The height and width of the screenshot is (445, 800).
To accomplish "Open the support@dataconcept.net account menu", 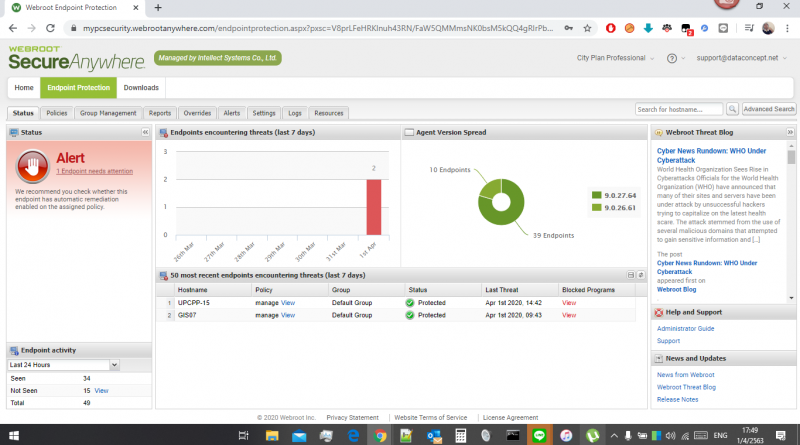I will point(746,58).
